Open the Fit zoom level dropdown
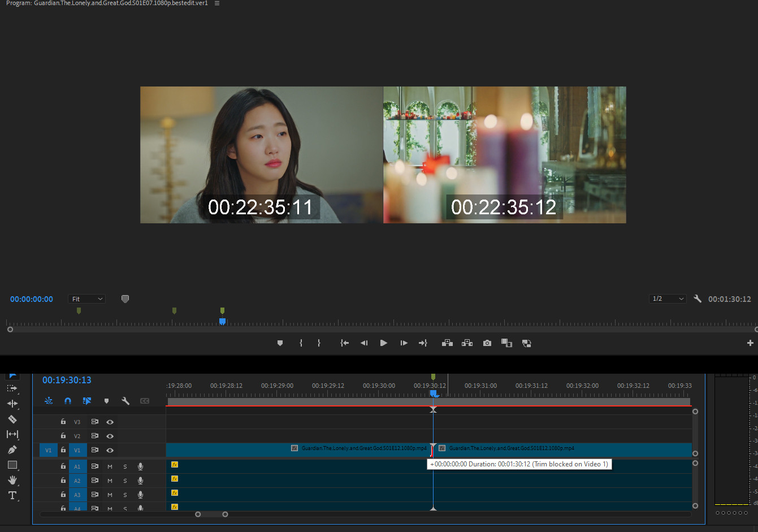This screenshot has height=532, width=758. point(87,299)
